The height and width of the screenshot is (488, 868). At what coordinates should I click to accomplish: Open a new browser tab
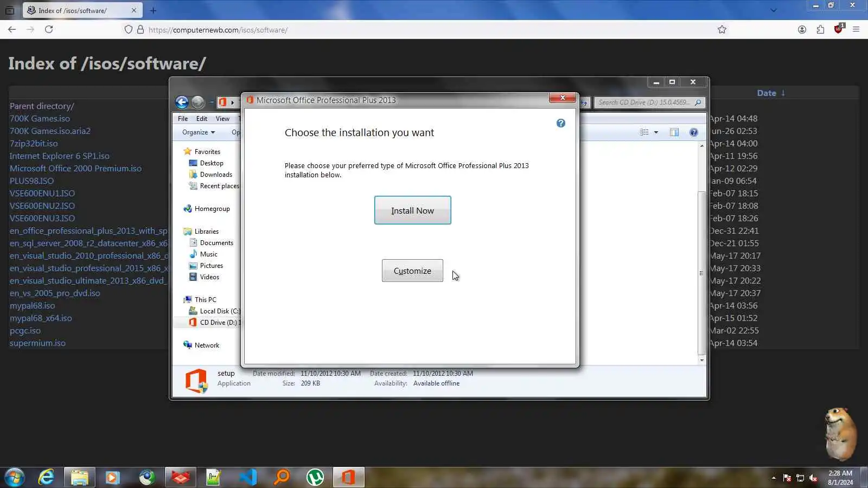click(153, 10)
